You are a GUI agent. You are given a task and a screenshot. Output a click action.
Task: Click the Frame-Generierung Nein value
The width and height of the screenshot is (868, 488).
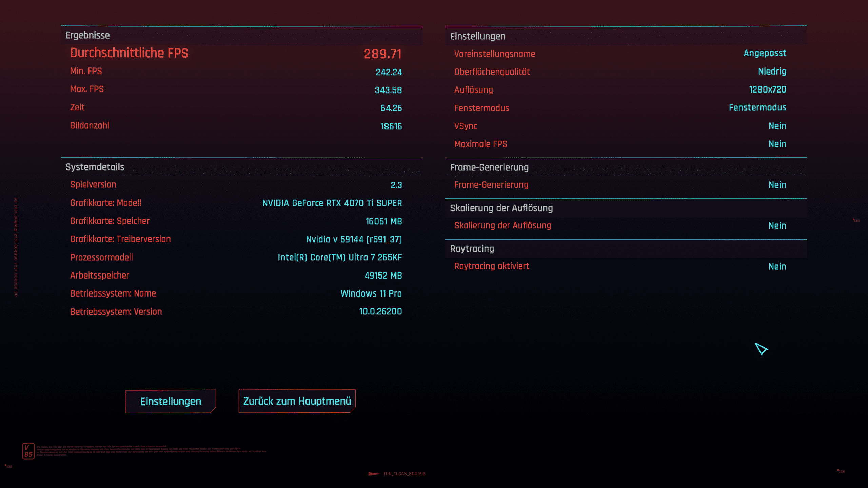pos(777,185)
